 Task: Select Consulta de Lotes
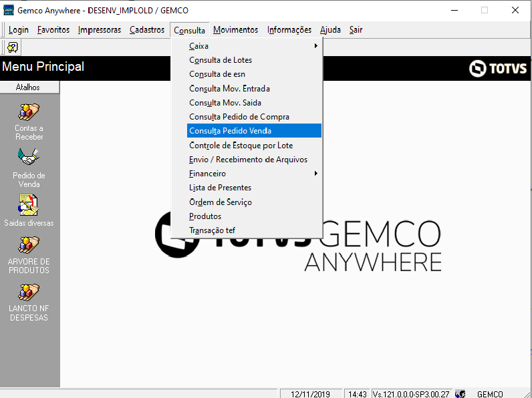(x=254, y=60)
